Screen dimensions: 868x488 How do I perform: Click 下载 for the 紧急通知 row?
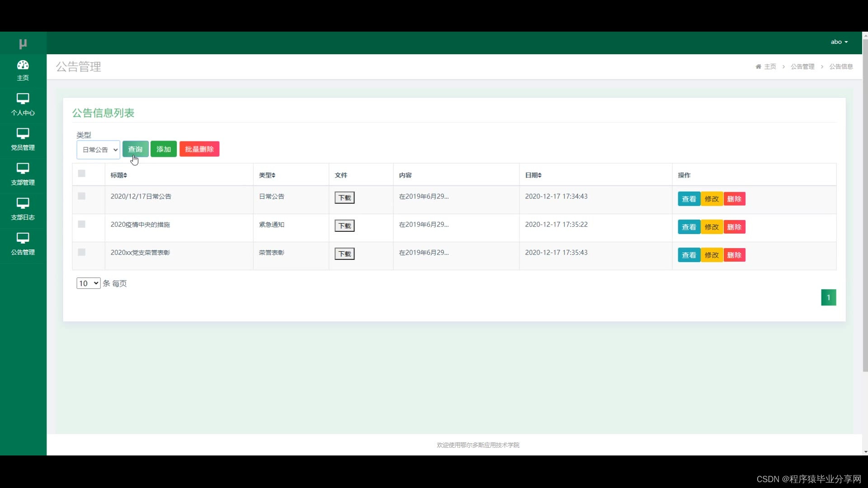(x=344, y=225)
